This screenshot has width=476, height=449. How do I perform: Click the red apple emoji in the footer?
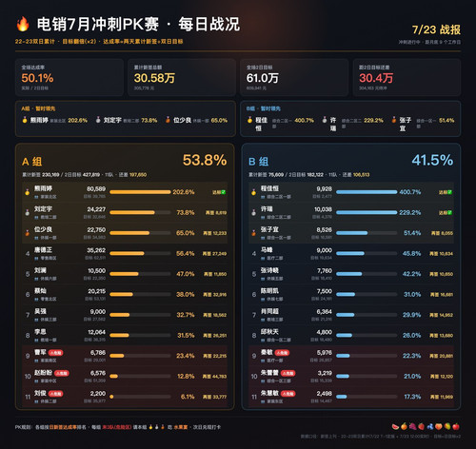[456, 427]
